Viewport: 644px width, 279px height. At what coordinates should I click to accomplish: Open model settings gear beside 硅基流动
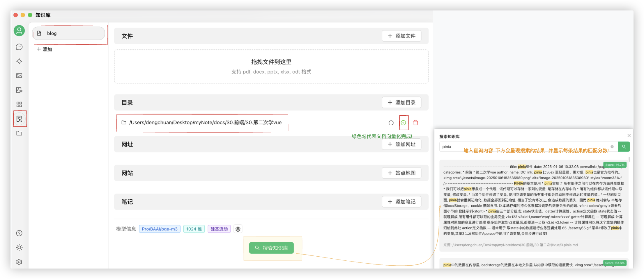[238, 229]
